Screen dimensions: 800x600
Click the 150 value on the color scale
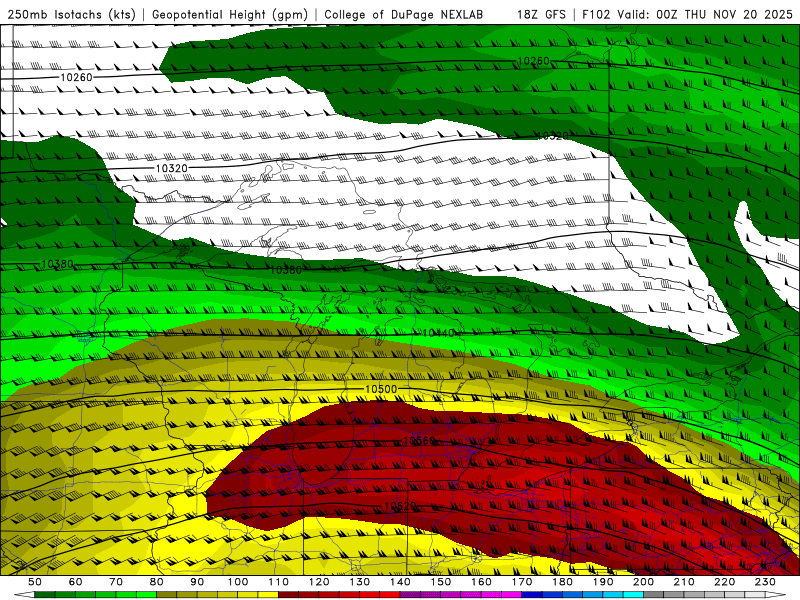pos(441,582)
